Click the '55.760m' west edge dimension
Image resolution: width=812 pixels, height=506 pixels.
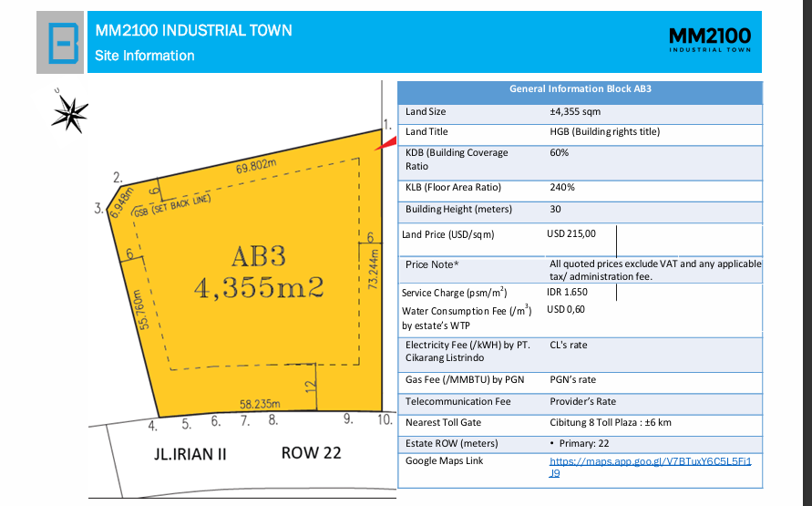[x=143, y=309]
